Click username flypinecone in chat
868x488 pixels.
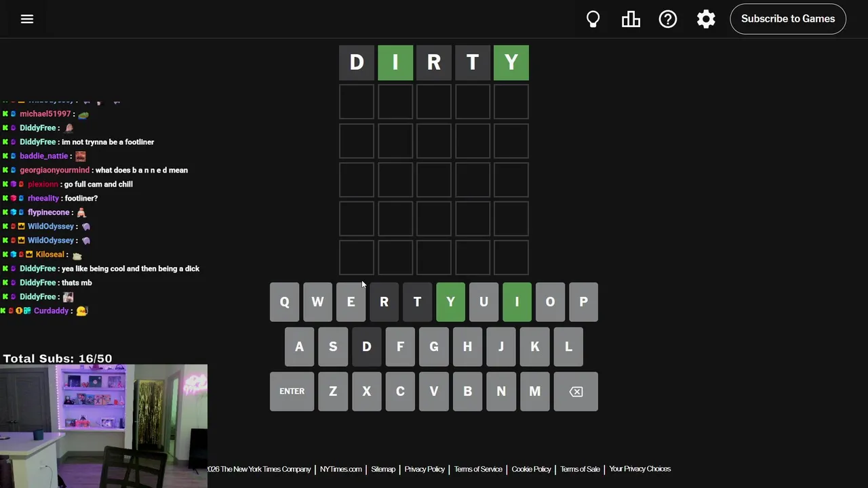pos(49,213)
